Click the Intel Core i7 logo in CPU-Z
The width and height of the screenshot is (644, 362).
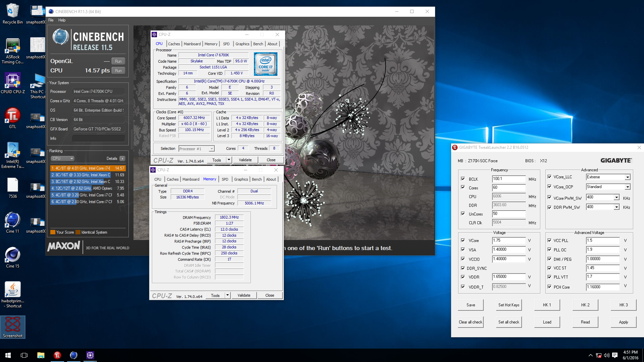click(265, 64)
